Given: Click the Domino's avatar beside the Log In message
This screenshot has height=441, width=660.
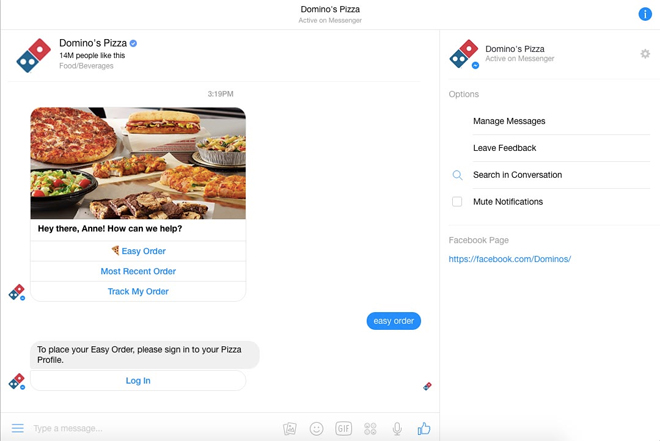Looking at the screenshot, I should point(17,381).
